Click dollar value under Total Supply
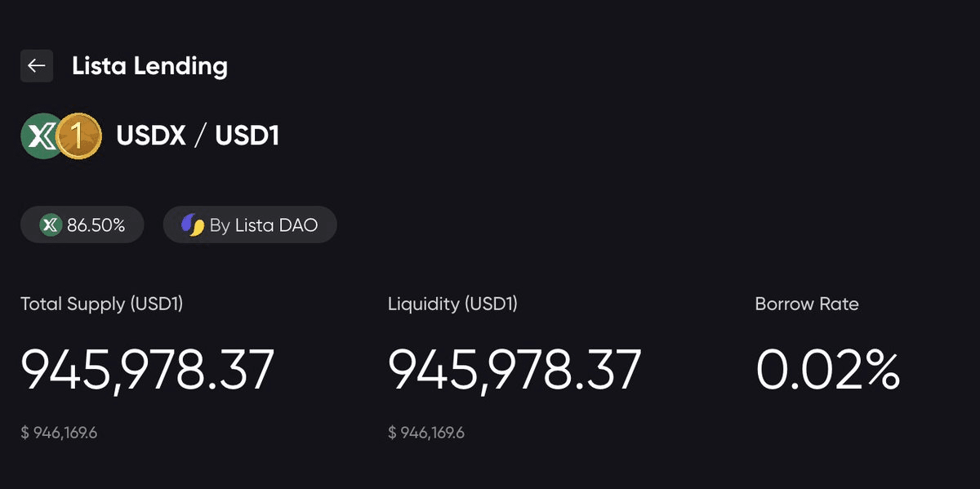This screenshot has height=489, width=980. [x=59, y=433]
